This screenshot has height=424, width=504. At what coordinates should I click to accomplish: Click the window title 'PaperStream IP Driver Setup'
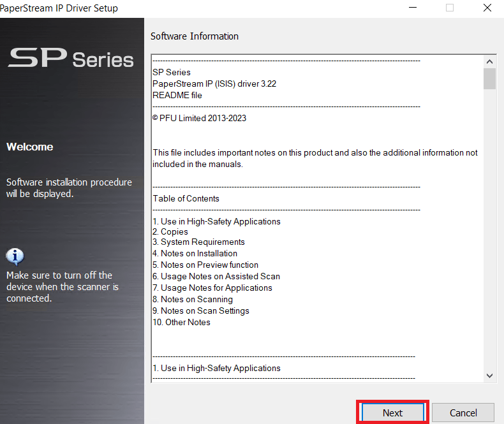tap(59, 8)
